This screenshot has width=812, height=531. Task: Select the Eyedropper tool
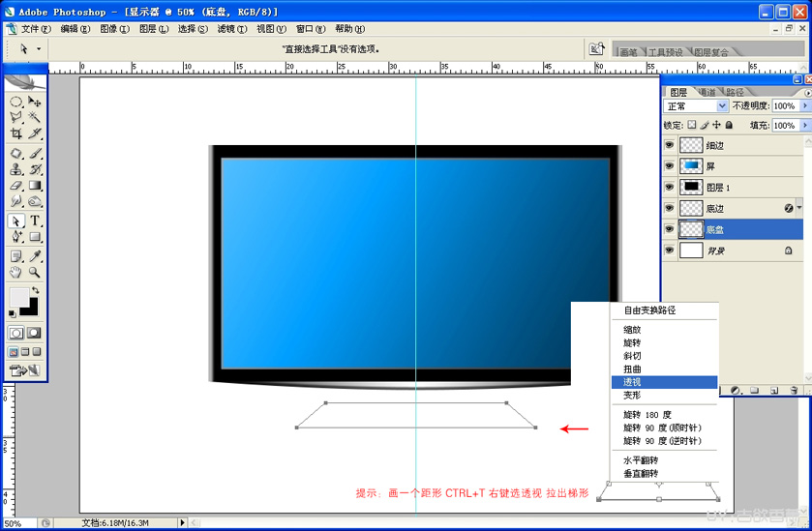coord(35,256)
